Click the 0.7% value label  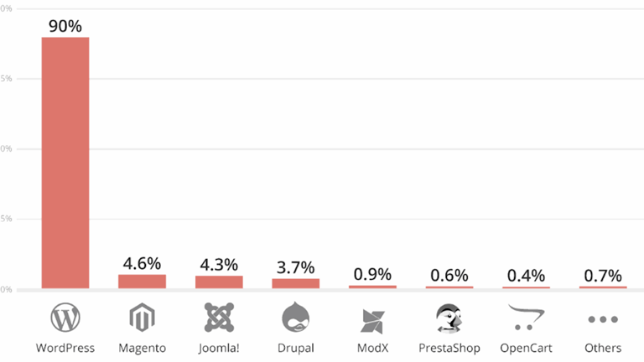603,276
